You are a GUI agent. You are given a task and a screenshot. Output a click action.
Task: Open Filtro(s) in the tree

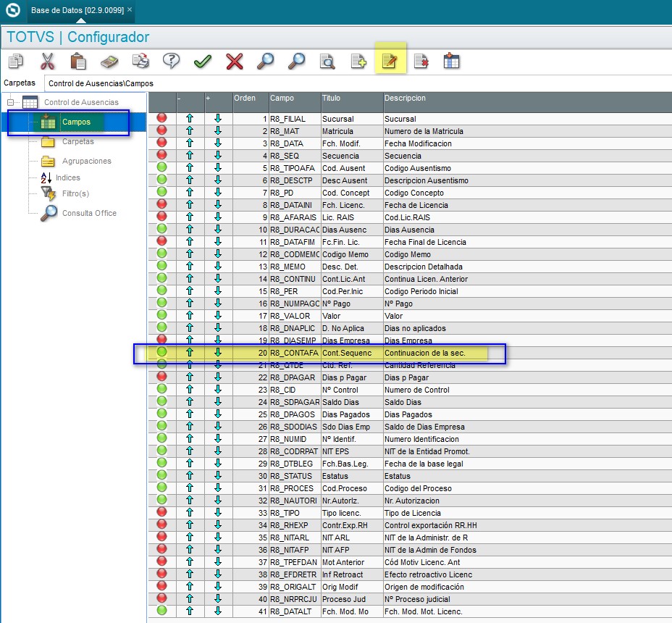[75, 193]
